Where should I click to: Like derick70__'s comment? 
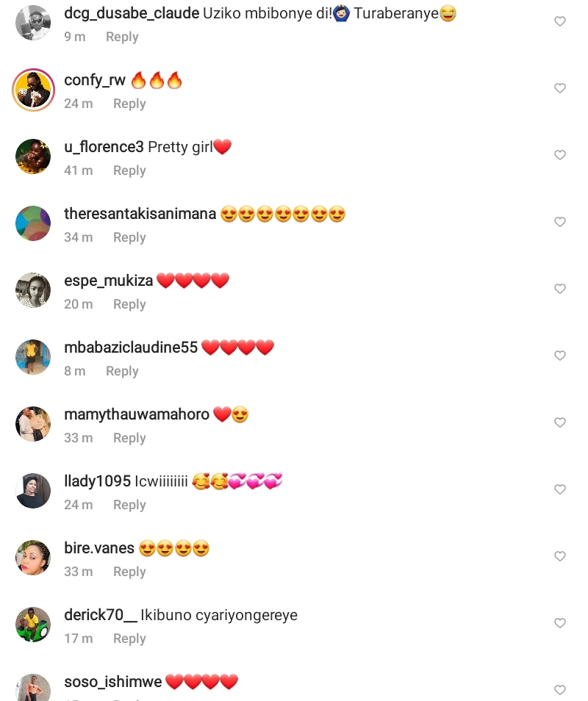tap(560, 623)
